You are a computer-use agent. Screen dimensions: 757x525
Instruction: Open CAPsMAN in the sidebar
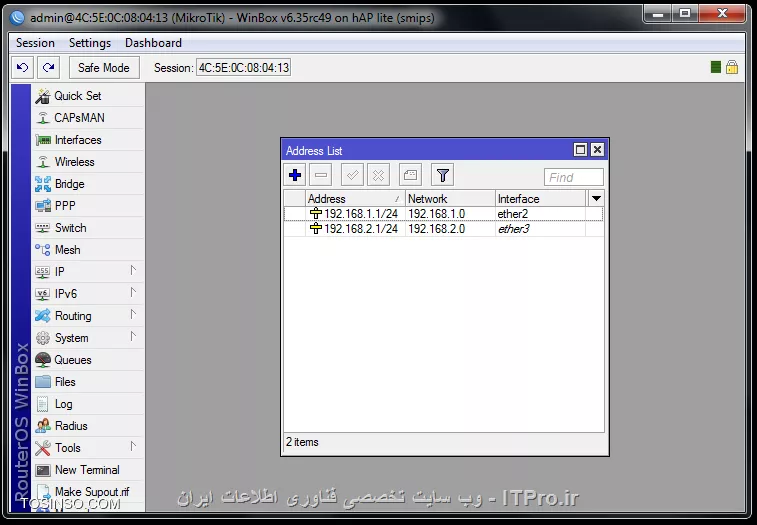click(88, 118)
